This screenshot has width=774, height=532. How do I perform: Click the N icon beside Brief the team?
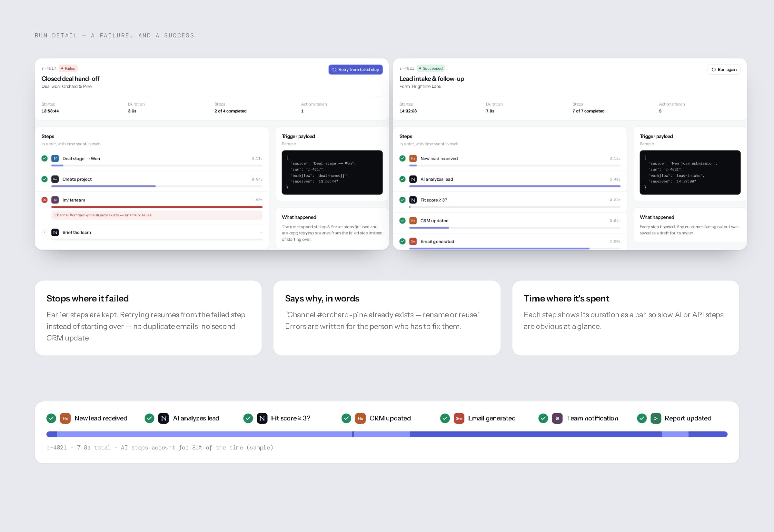coord(55,232)
